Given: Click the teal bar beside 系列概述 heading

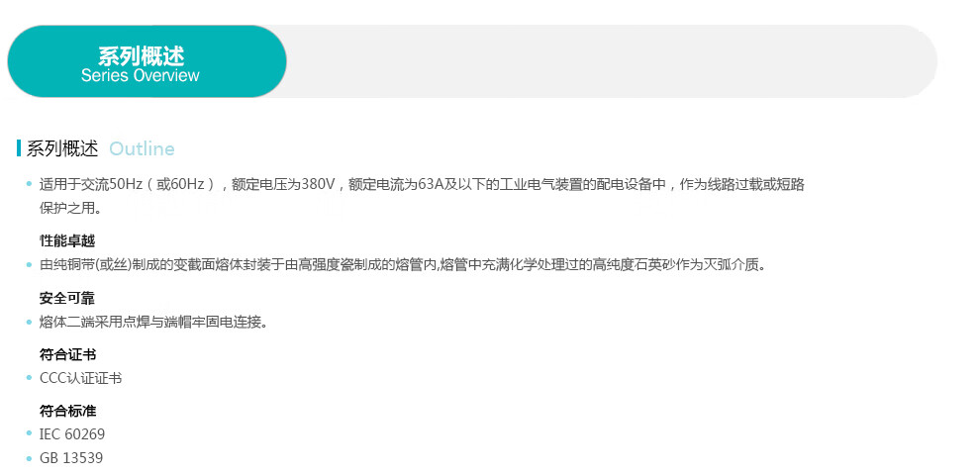Looking at the screenshot, I should pos(19,148).
